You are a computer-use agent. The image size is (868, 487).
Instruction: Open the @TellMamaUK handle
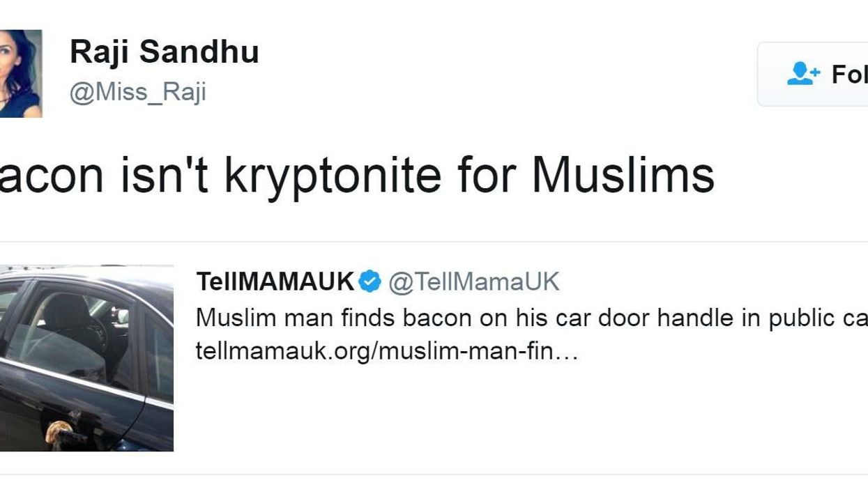473,282
